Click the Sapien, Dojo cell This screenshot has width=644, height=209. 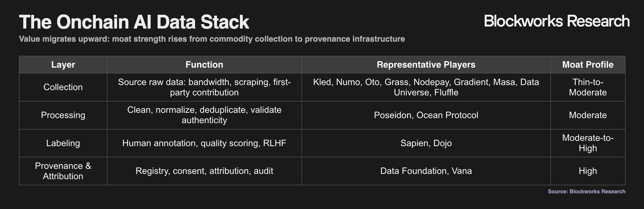(426, 143)
